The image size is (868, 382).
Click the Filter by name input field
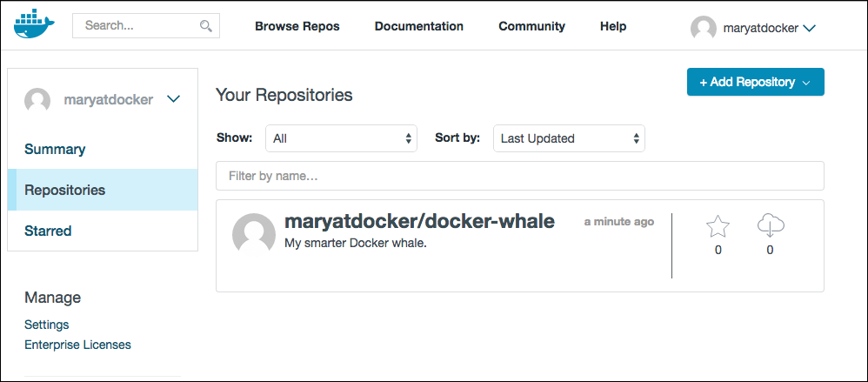[x=519, y=176]
